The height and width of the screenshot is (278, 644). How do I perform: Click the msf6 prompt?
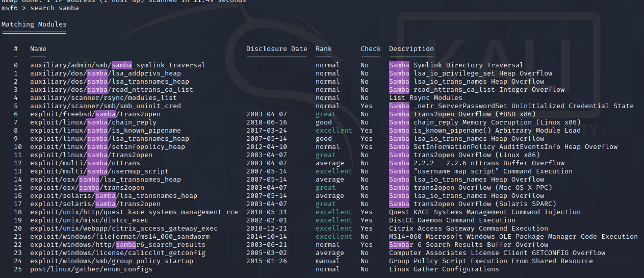[10, 8]
